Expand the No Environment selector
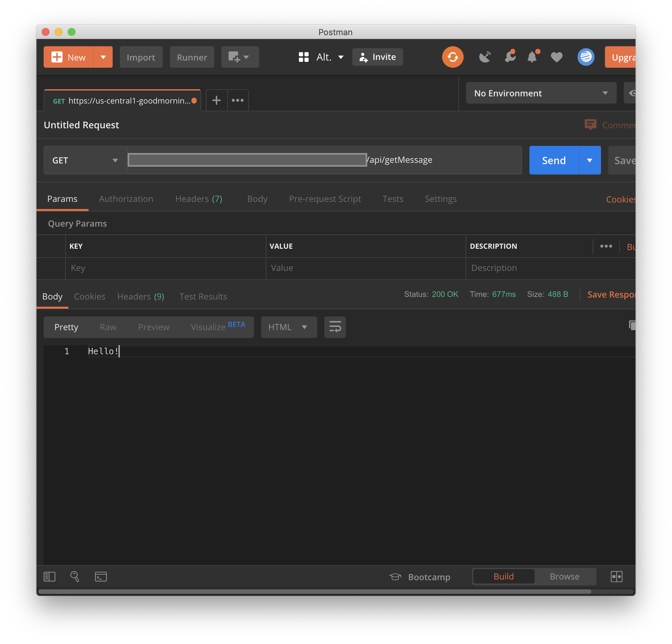Image resolution: width=672 pixels, height=644 pixels. (x=541, y=93)
